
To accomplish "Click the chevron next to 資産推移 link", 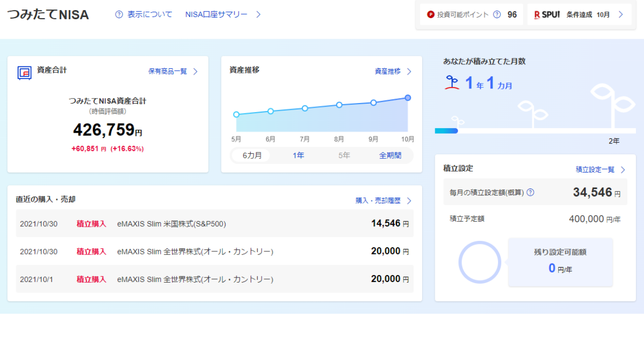I will click(409, 71).
